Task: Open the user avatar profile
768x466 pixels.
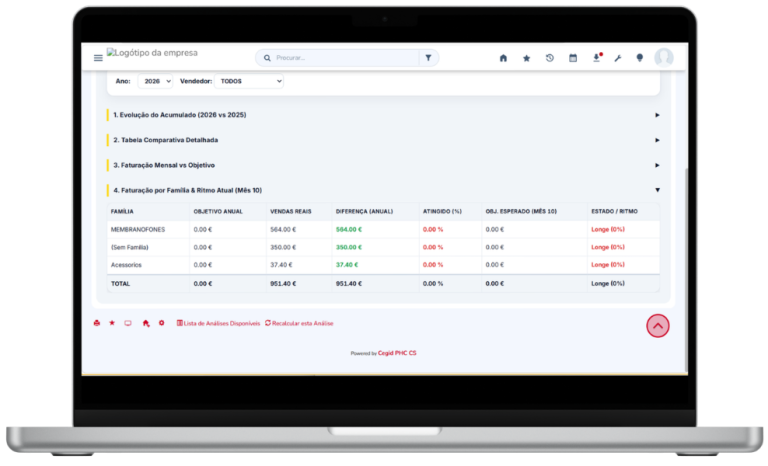Action: click(x=664, y=57)
